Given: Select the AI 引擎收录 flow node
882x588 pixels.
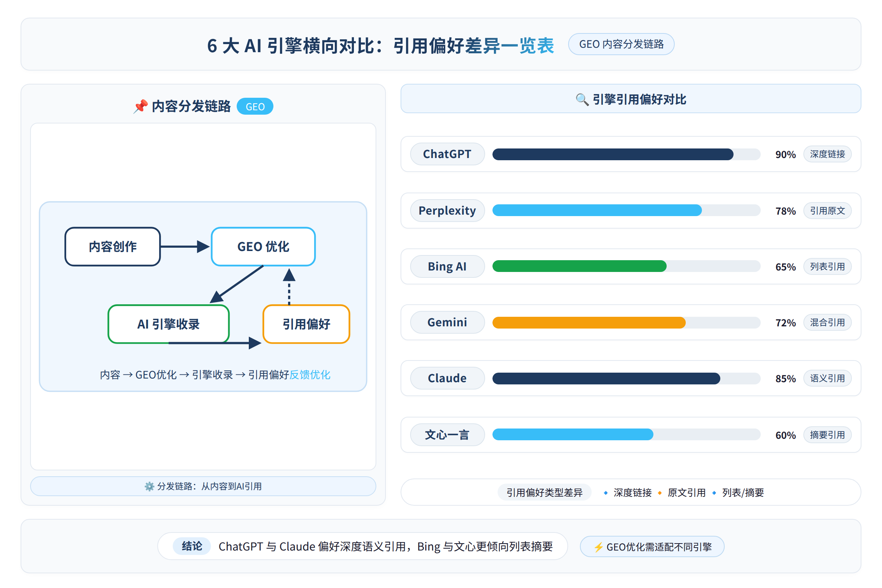Looking at the screenshot, I should pyautogui.click(x=168, y=324).
